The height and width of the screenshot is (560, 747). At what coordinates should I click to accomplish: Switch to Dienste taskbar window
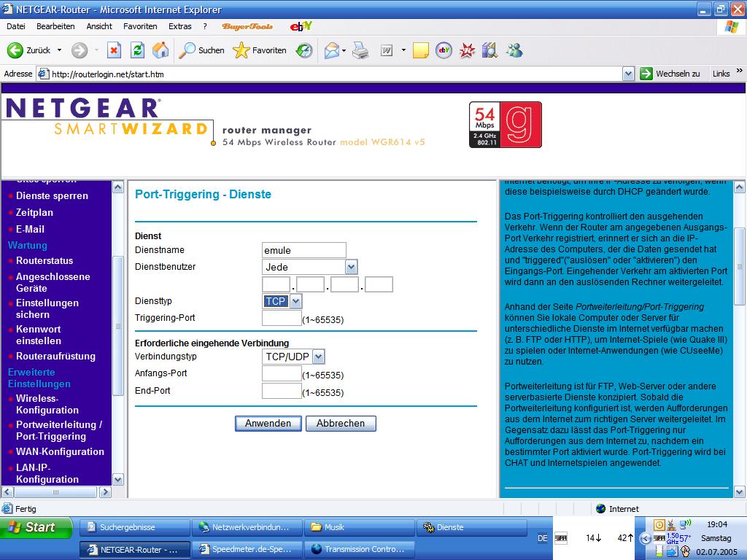472,527
